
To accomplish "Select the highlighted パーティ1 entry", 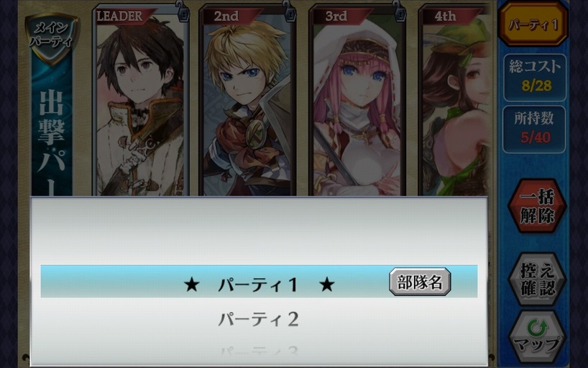I will [259, 282].
